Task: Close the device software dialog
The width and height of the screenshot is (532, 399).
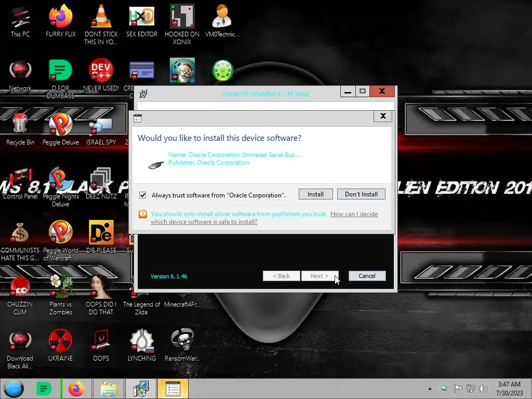Action: pyautogui.click(x=383, y=116)
